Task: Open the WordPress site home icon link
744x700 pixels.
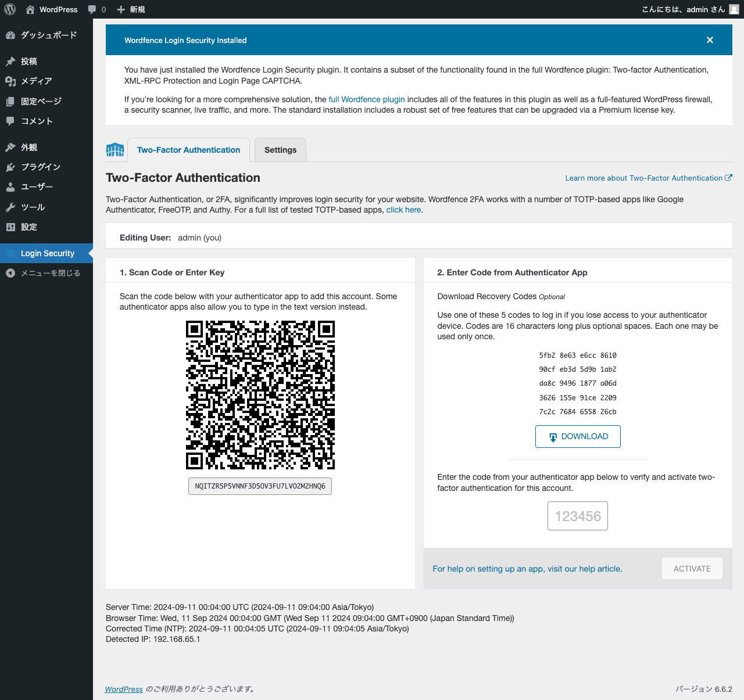Action: pos(30,9)
